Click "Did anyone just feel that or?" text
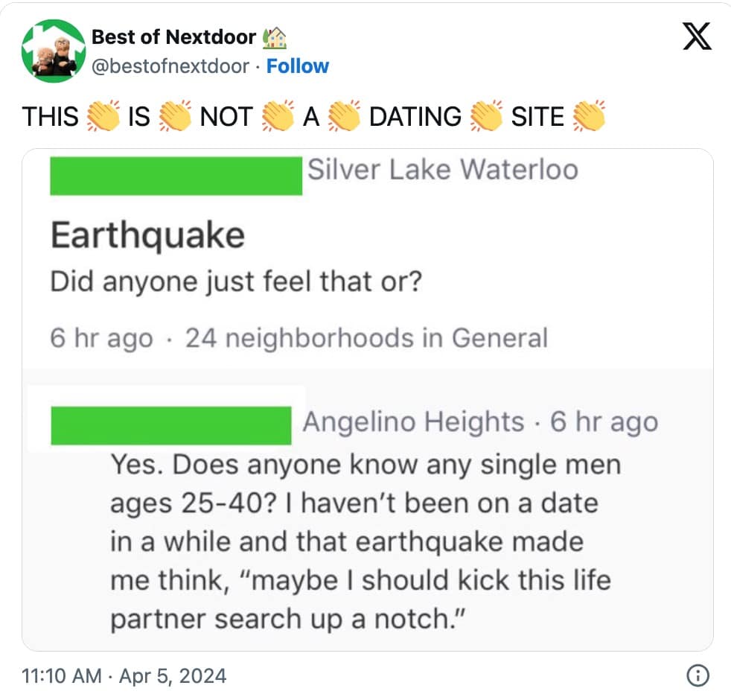 tap(235, 283)
